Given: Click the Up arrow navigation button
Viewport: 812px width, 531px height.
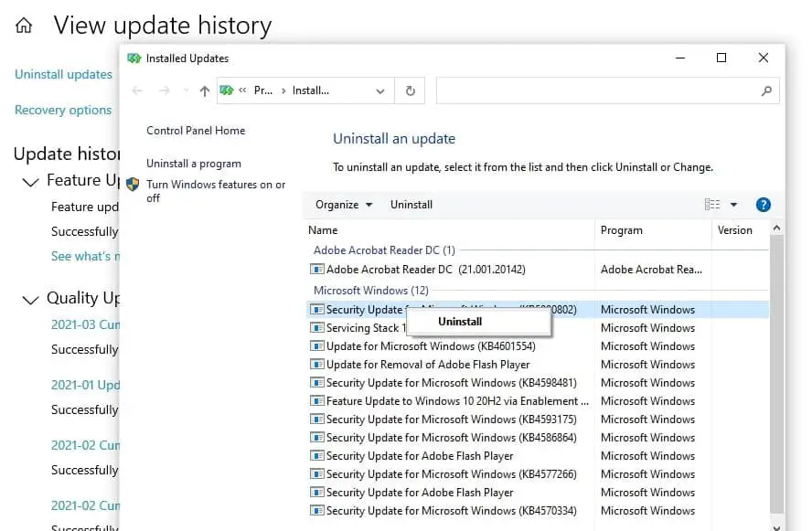Looking at the screenshot, I should [x=204, y=90].
